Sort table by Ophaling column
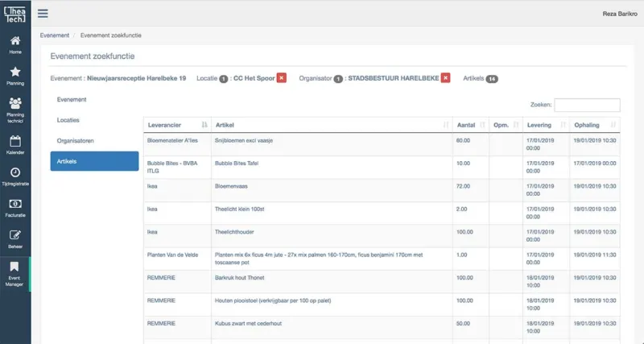 (x=595, y=125)
